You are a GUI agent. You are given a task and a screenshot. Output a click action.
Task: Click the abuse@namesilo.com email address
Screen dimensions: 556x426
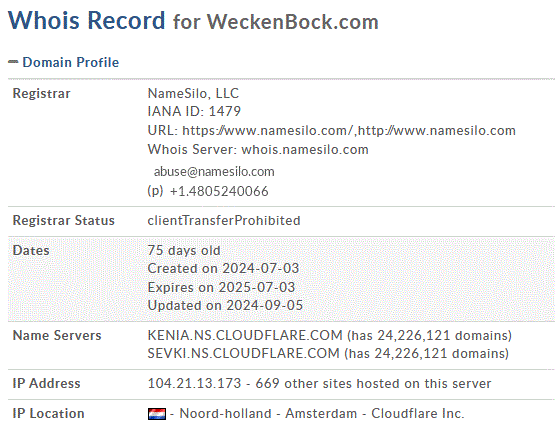coord(214,172)
